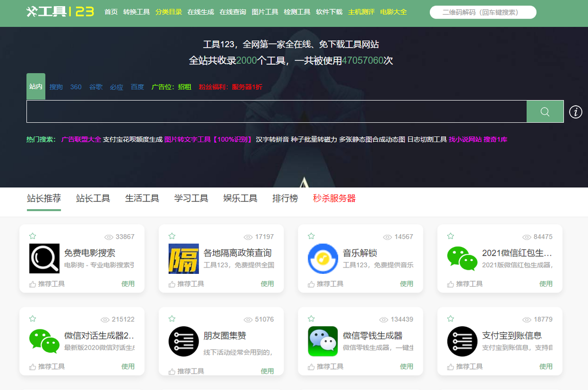Favorite 各地隔离政策查询 with its star icon
Screen dimensions: 588x390
coord(172,236)
